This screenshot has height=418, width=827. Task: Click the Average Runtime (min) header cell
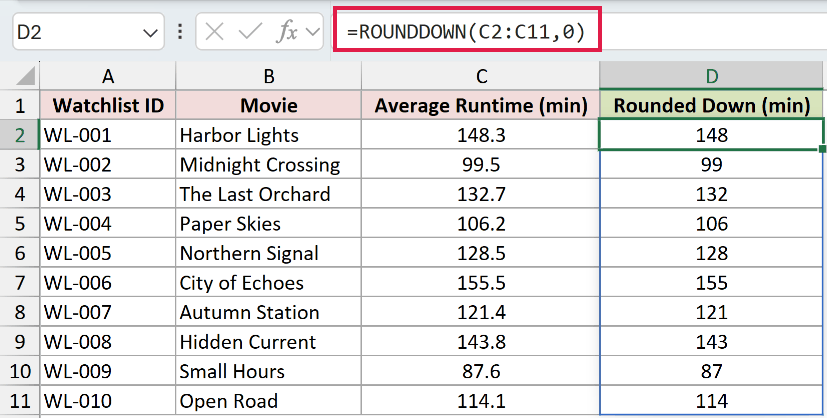[x=481, y=105]
